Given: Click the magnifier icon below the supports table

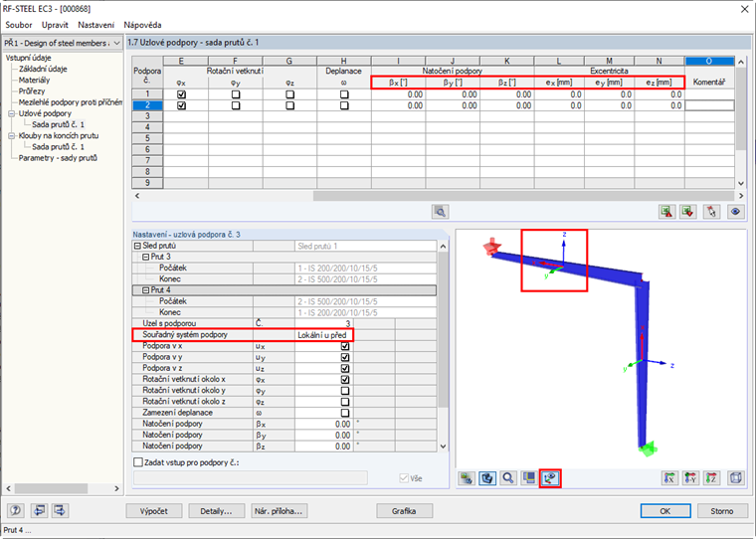Looking at the screenshot, I should click(x=440, y=212).
